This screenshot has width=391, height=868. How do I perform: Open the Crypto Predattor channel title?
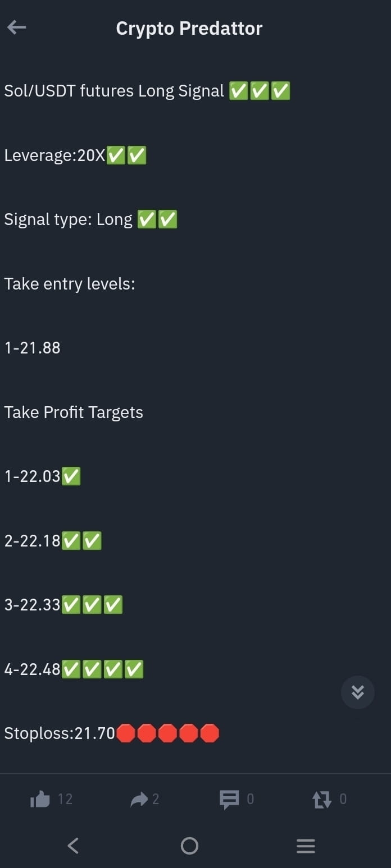[189, 27]
